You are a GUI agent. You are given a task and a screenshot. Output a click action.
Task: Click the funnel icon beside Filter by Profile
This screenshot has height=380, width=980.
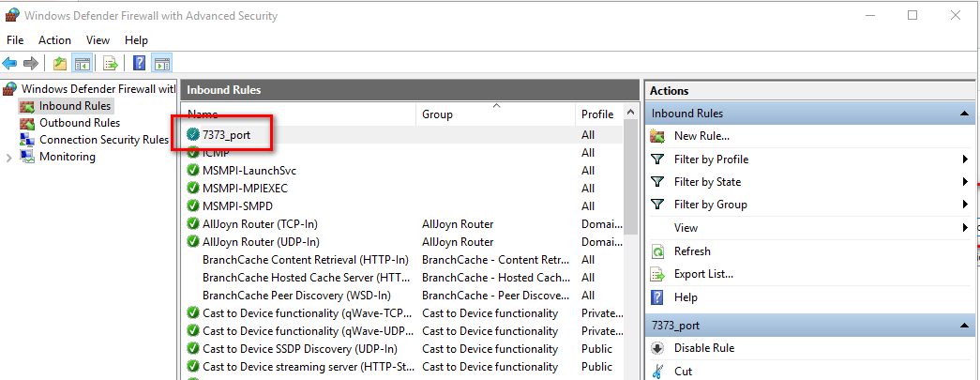point(657,160)
